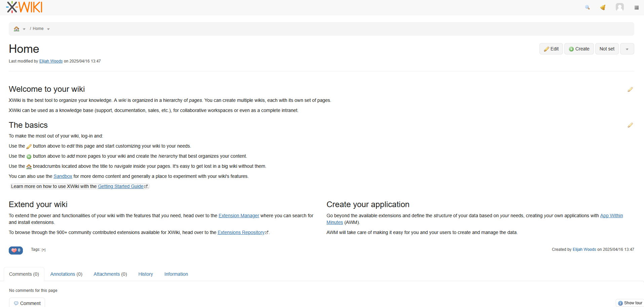Open the user avatar profile icon
The image size is (644, 307).
click(x=619, y=7)
